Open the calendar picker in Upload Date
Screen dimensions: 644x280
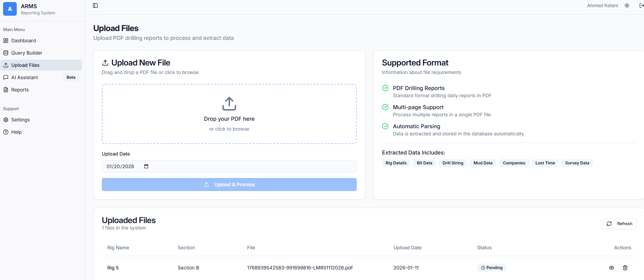(146, 166)
